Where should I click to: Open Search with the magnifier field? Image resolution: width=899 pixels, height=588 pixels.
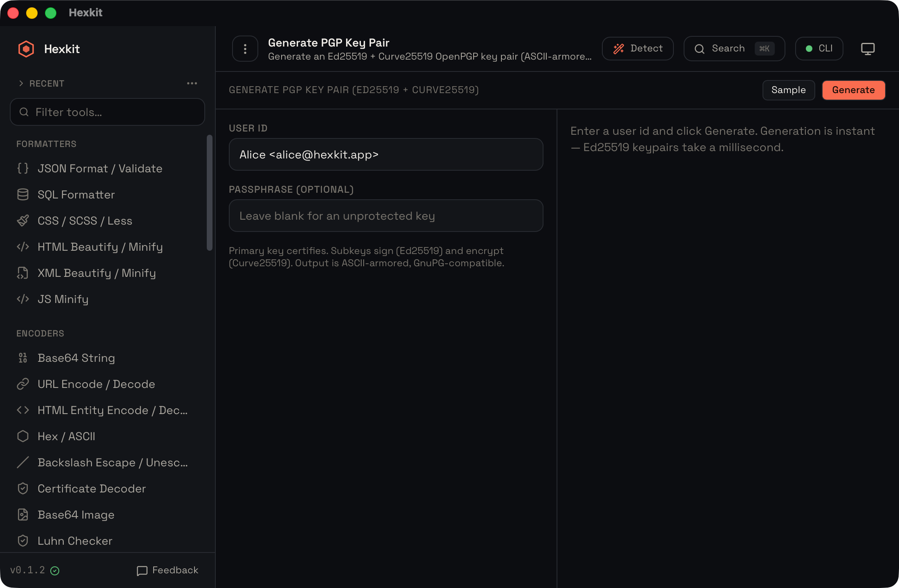(x=734, y=49)
